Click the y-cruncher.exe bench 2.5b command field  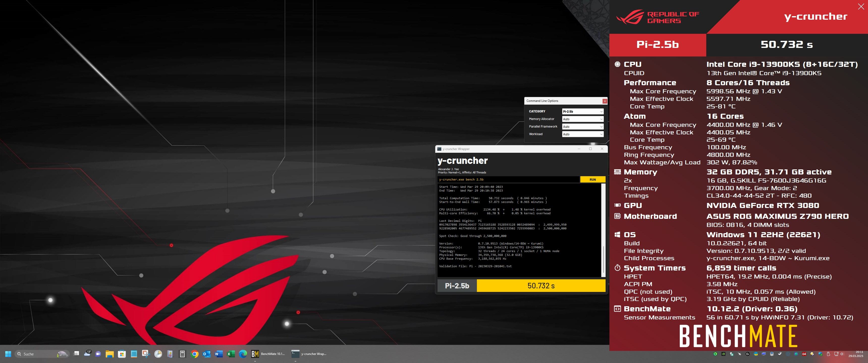(x=508, y=179)
